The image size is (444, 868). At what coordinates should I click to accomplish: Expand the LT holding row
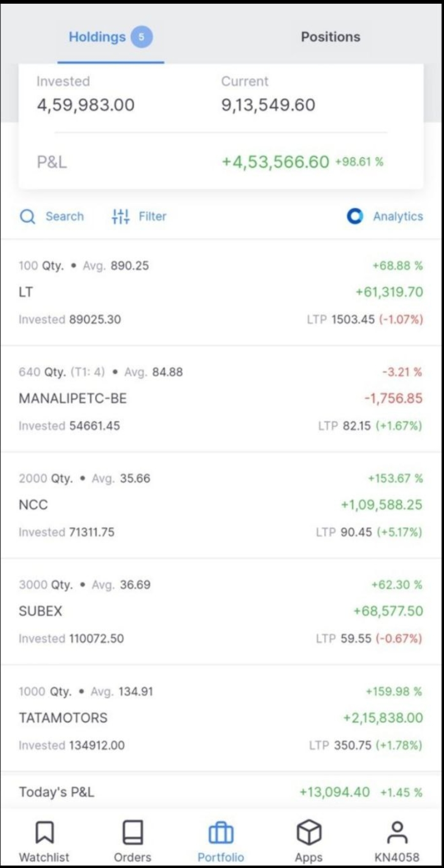coord(221,292)
